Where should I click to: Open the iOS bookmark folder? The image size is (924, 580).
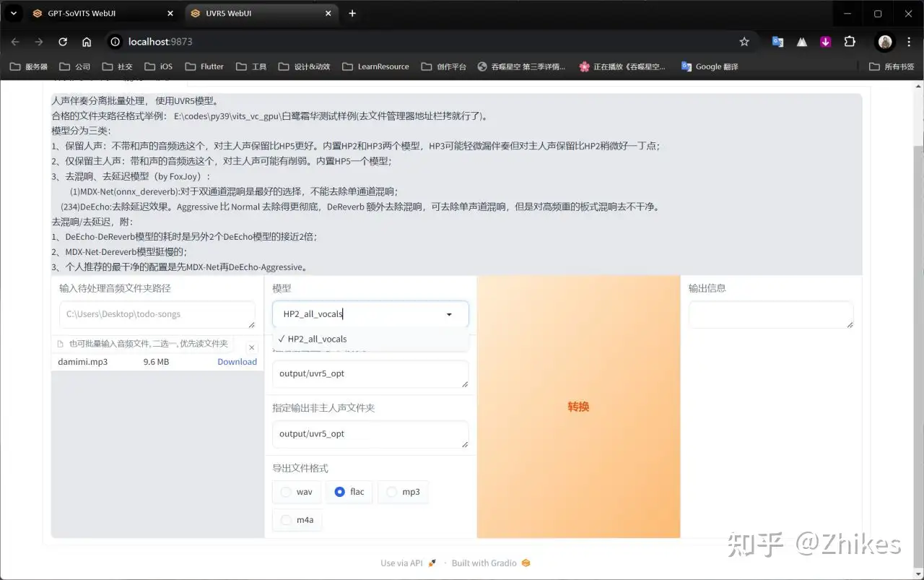coord(159,66)
